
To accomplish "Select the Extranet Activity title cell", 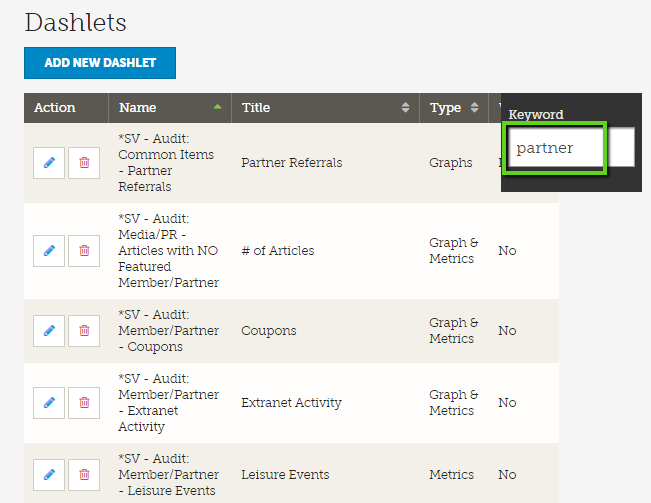I will [291, 403].
